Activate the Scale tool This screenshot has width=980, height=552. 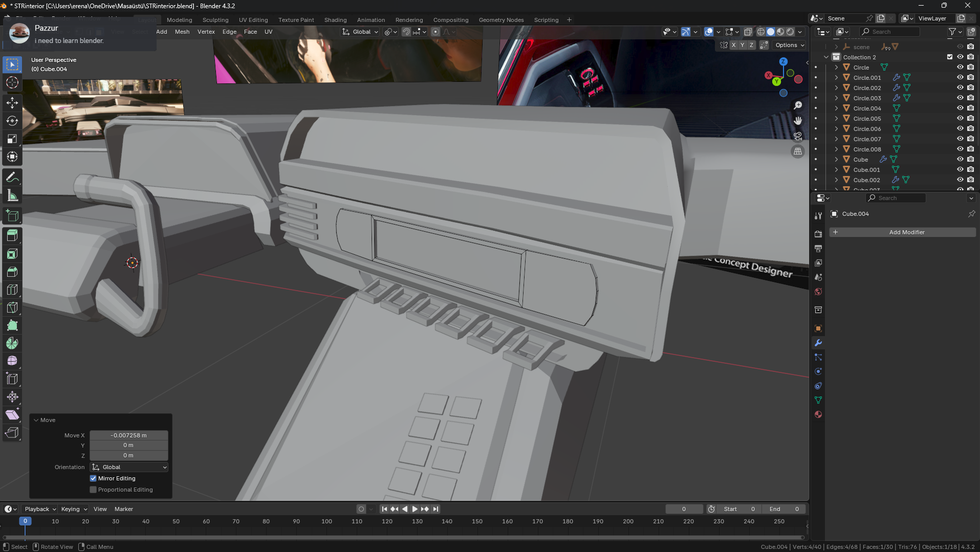tap(12, 139)
